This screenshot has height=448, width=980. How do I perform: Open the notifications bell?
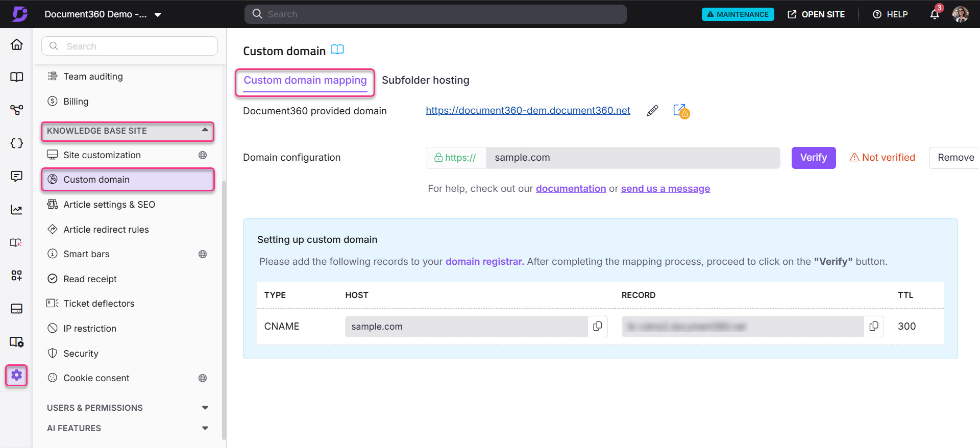coord(934,14)
